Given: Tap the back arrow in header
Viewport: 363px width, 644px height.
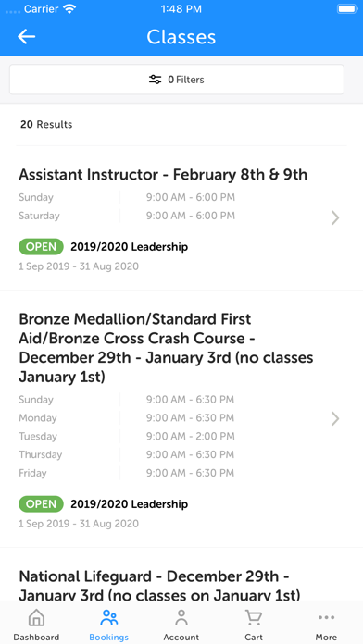Looking at the screenshot, I should 26,37.
